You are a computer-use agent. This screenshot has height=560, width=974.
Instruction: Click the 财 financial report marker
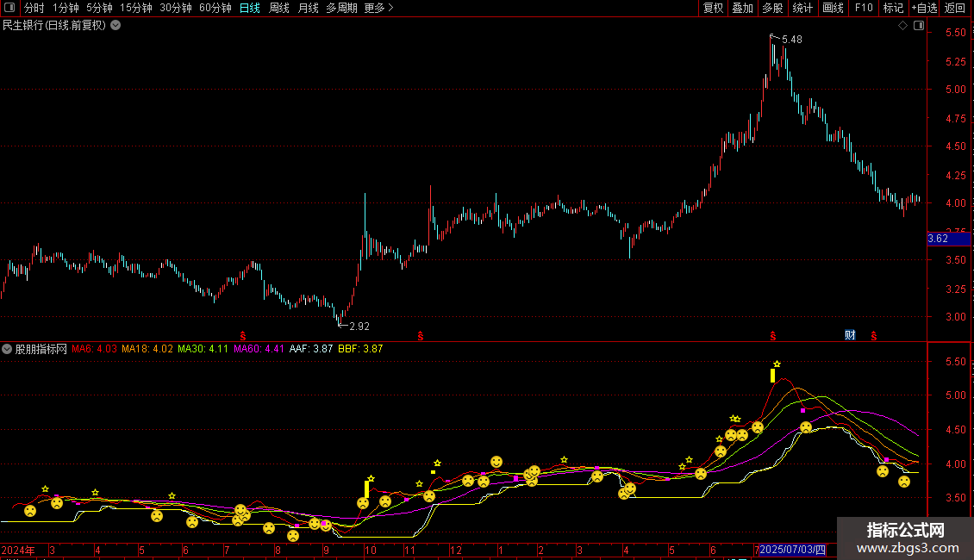[x=850, y=335]
